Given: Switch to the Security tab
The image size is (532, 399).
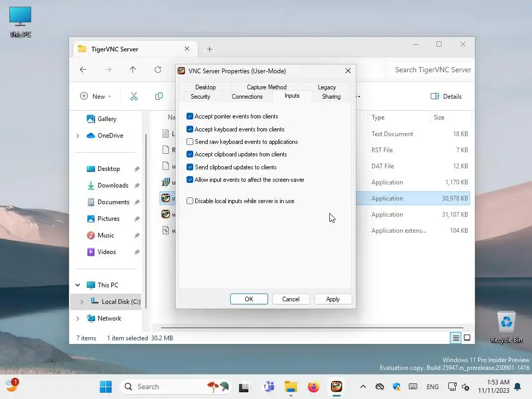Looking at the screenshot, I should click(200, 97).
